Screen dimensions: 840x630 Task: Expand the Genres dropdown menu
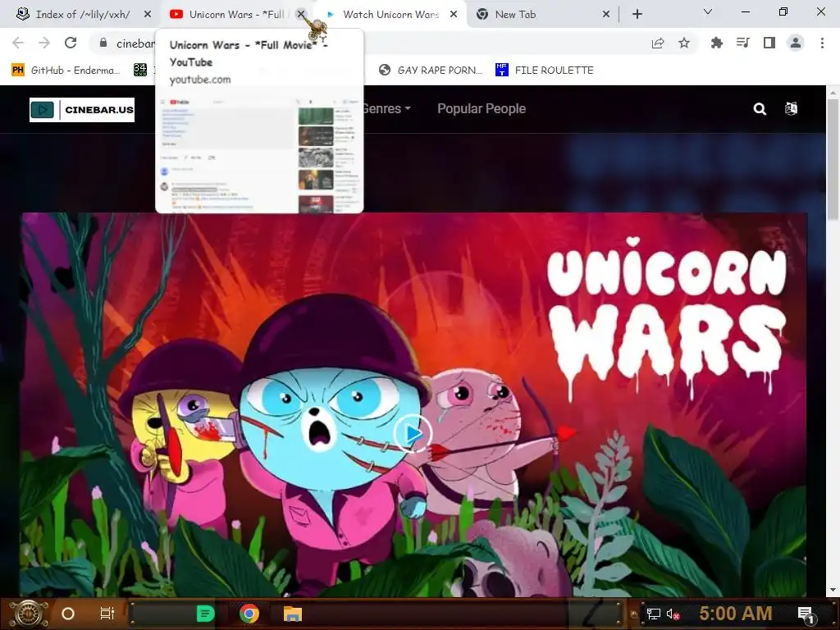click(x=386, y=109)
